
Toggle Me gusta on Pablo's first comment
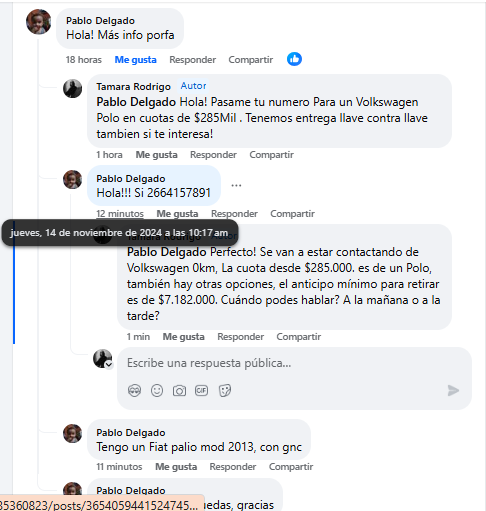pos(136,60)
